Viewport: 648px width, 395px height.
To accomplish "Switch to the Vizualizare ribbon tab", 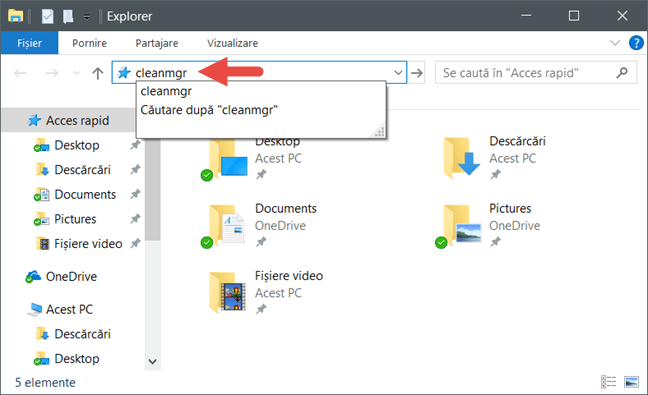I will 232,43.
